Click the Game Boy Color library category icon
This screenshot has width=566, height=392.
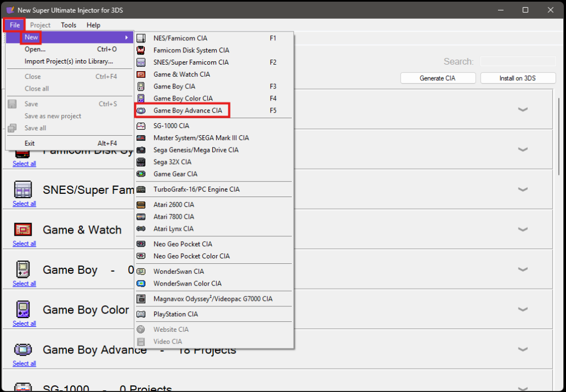pyautogui.click(x=23, y=309)
